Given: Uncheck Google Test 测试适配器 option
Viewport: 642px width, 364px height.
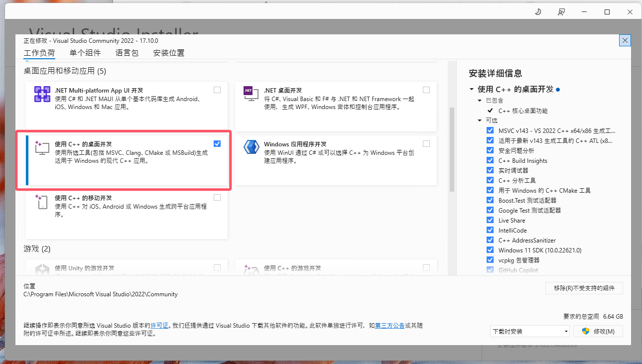Looking at the screenshot, I should coord(490,210).
